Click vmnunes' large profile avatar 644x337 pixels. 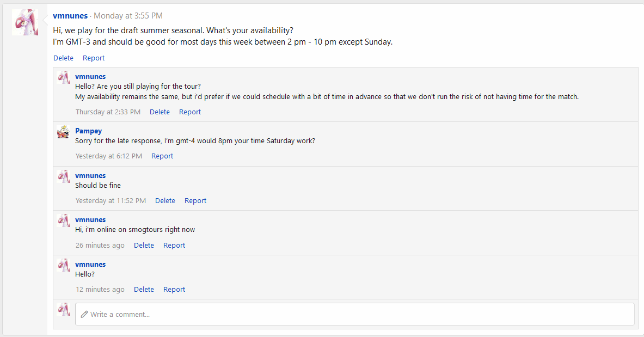25,22
